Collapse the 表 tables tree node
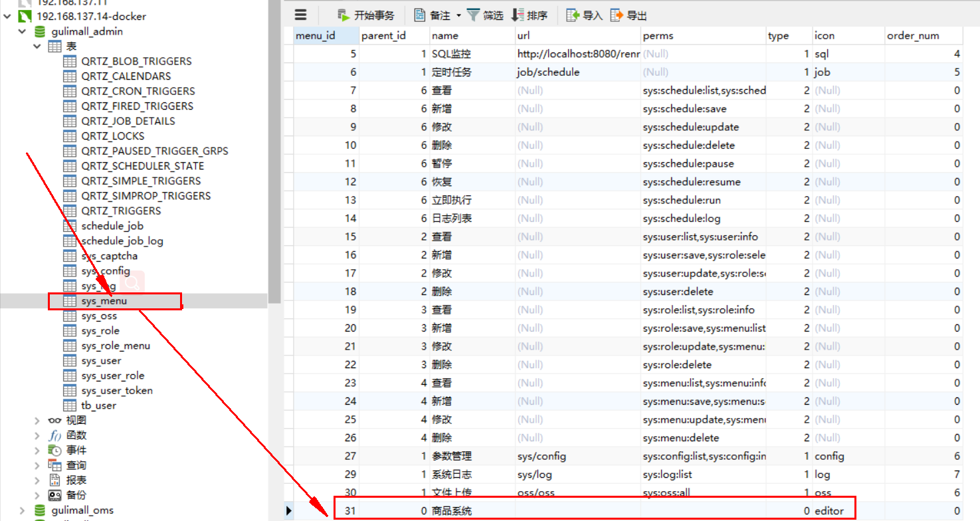Screen dimensions: 980x521 click(x=38, y=47)
